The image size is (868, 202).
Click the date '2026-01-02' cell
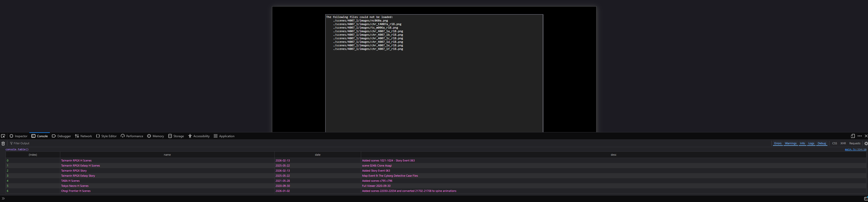[317, 191]
